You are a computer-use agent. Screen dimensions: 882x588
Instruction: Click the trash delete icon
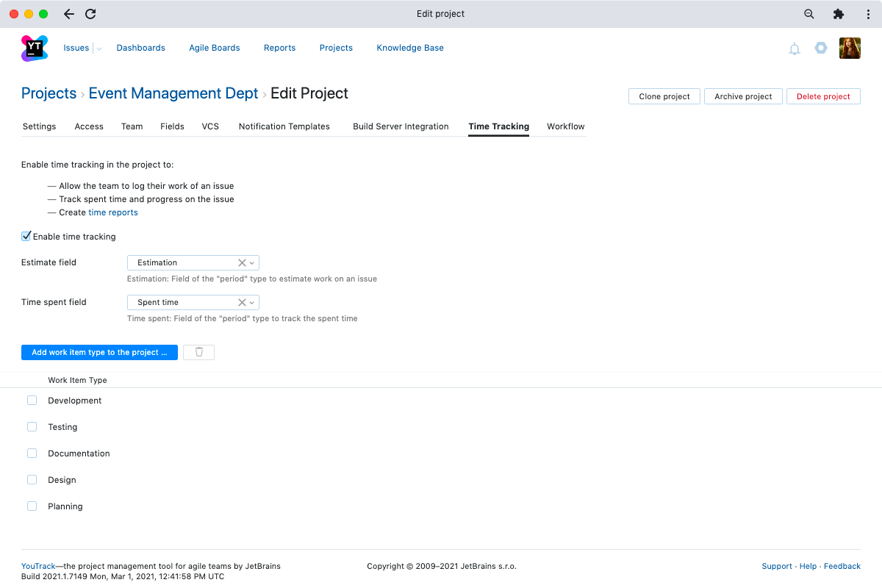pos(198,352)
